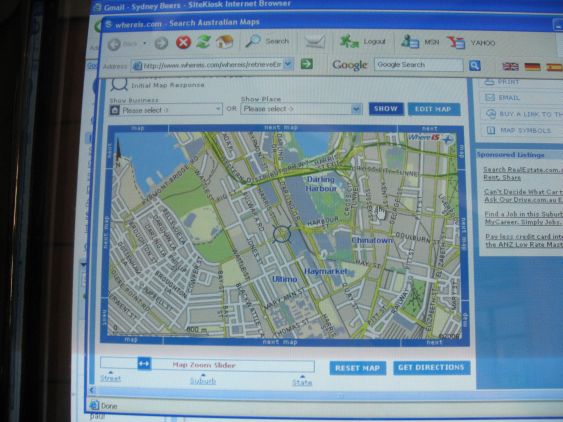This screenshot has height=422, width=563.
Task: Open the Yahoo toolbar shortcut
Action: [456, 42]
